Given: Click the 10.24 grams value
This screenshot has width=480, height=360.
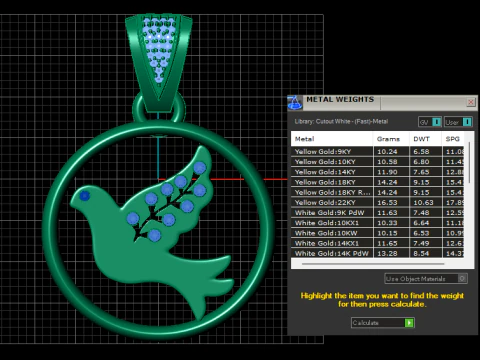Looking at the screenshot, I should pyautogui.click(x=387, y=152).
